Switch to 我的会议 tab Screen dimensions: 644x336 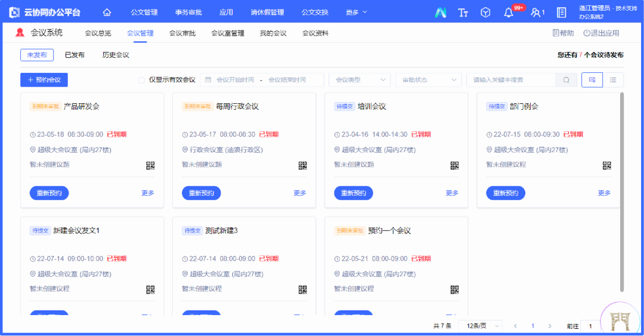click(x=273, y=33)
